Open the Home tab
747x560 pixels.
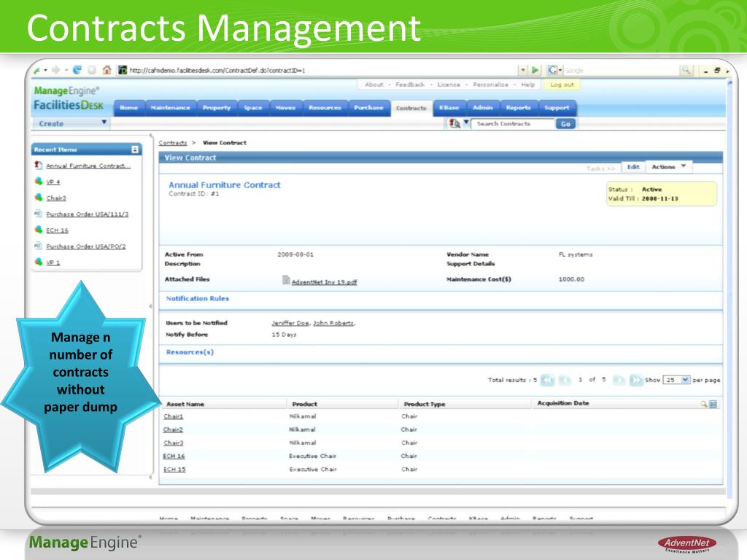(x=128, y=108)
